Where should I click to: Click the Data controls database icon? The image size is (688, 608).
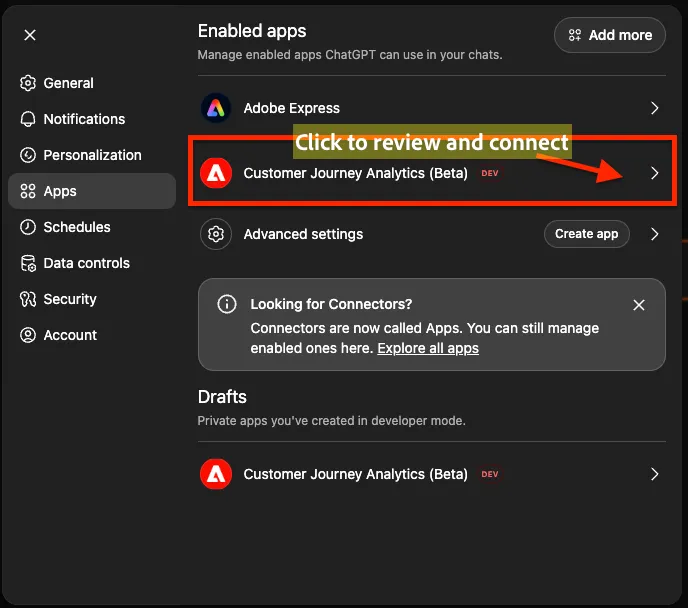(28, 263)
